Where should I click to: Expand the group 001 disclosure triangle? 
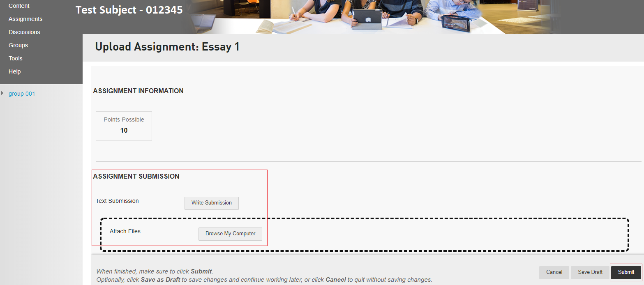click(2, 93)
